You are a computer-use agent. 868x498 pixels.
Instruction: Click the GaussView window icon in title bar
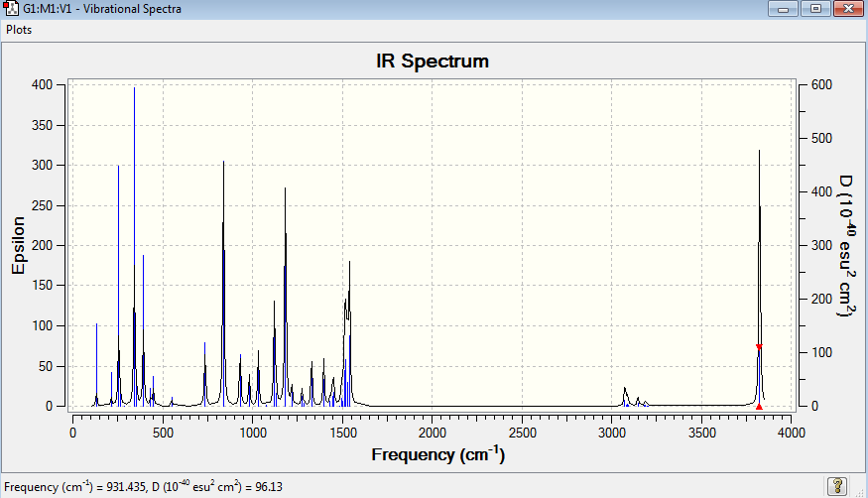[11, 9]
